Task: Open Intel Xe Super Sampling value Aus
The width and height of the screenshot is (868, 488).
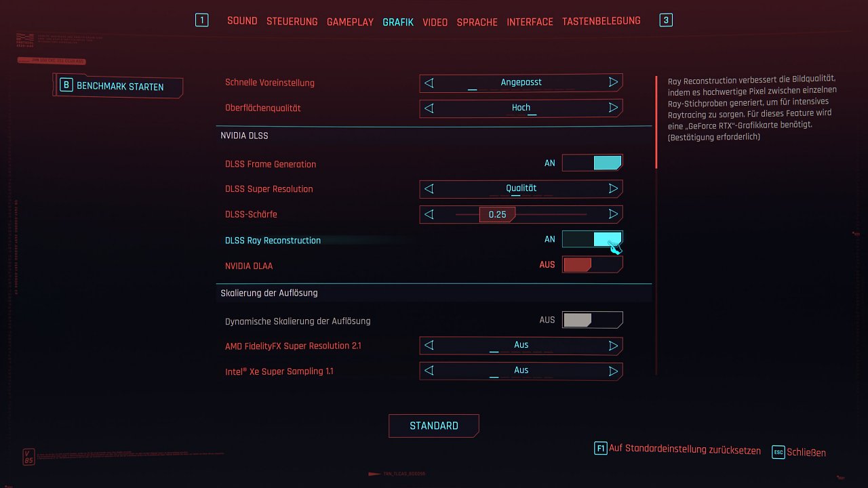Action: coord(521,371)
